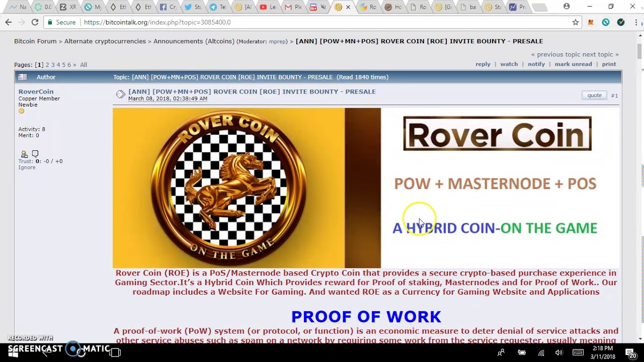Click the browser forward arrow

point(21,22)
